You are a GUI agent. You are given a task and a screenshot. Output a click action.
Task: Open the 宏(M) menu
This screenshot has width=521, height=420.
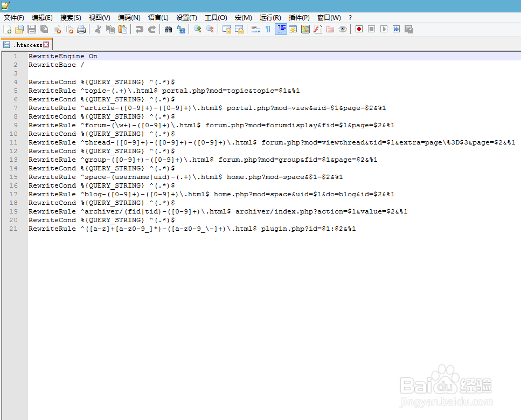click(x=243, y=18)
